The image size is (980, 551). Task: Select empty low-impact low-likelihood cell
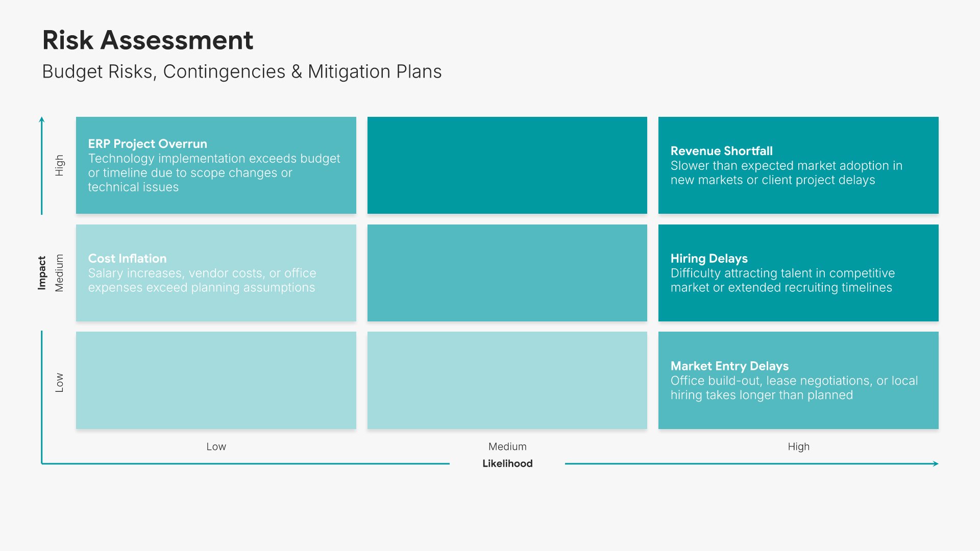pos(216,380)
